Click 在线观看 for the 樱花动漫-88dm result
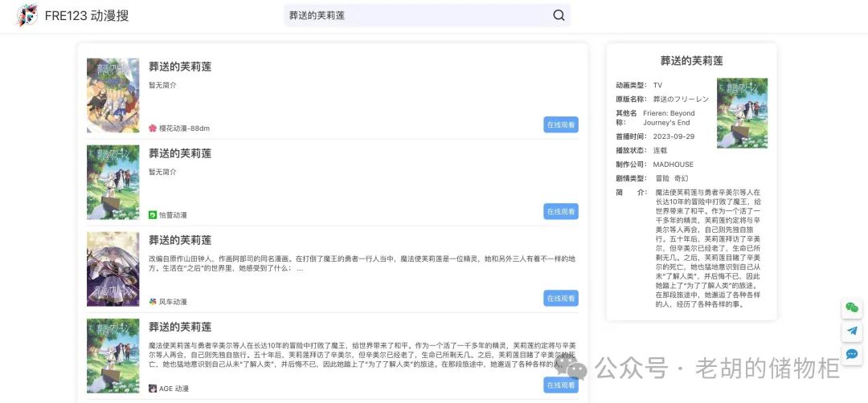 [x=561, y=125]
